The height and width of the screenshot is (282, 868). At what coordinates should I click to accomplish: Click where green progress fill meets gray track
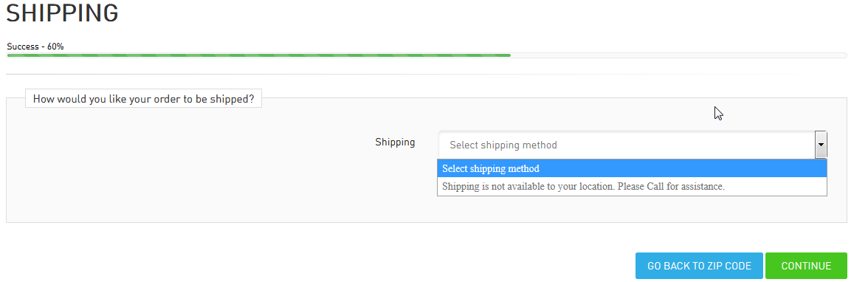(511, 55)
